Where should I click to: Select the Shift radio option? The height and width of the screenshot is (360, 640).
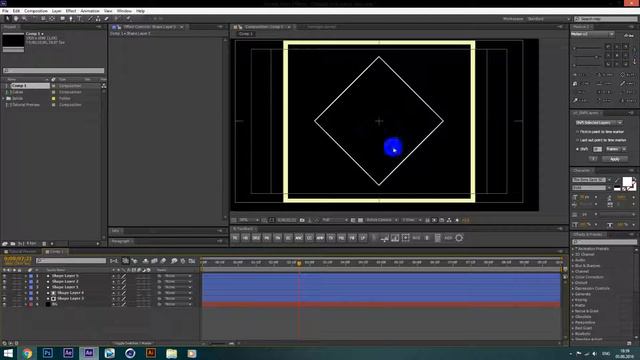pos(578,149)
